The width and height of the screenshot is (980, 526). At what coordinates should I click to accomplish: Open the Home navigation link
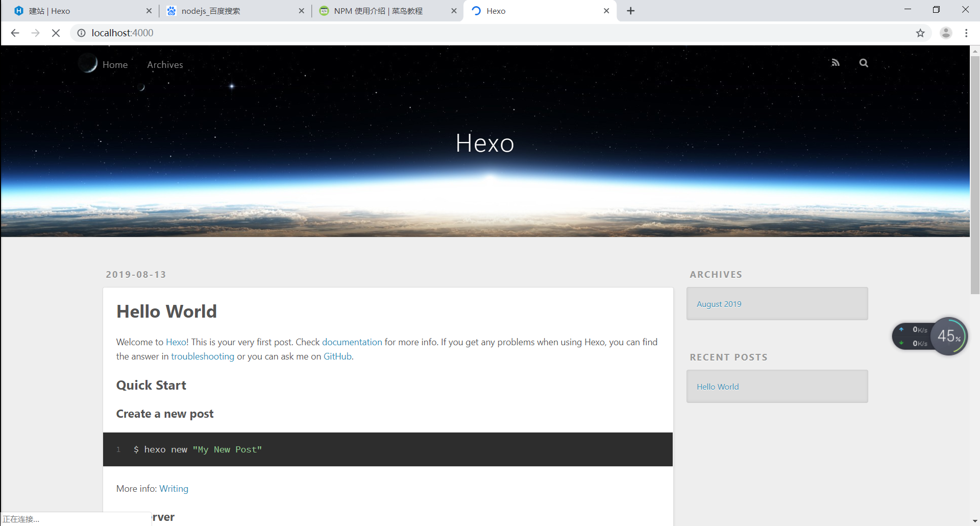tap(115, 65)
